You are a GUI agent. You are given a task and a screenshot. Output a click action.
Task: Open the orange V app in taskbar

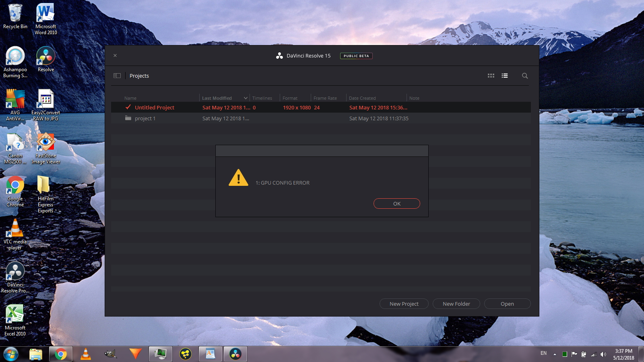click(x=135, y=354)
